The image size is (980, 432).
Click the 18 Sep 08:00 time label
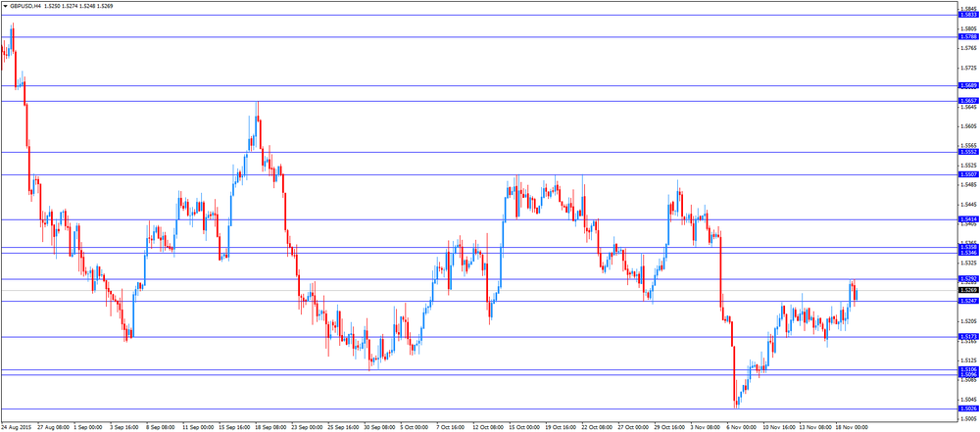270,428
